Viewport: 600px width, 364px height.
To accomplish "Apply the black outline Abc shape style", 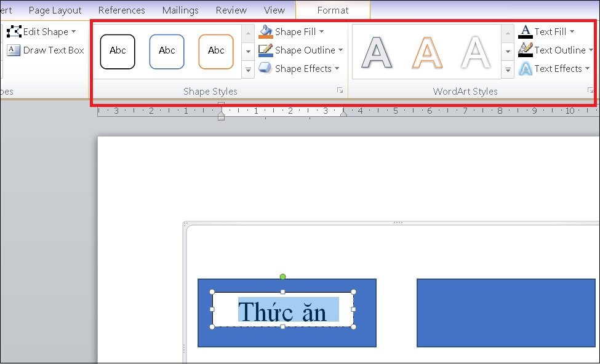I will pyautogui.click(x=118, y=52).
